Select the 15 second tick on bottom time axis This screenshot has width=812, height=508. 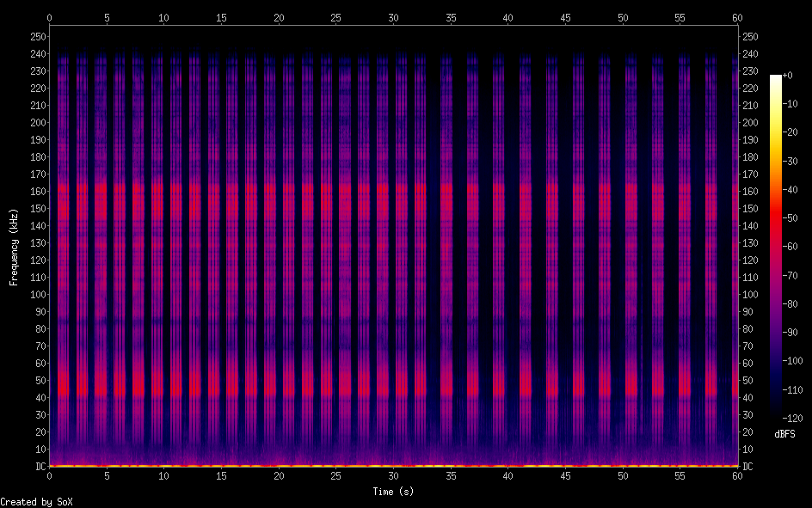pyautogui.click(x=222, y=476)
